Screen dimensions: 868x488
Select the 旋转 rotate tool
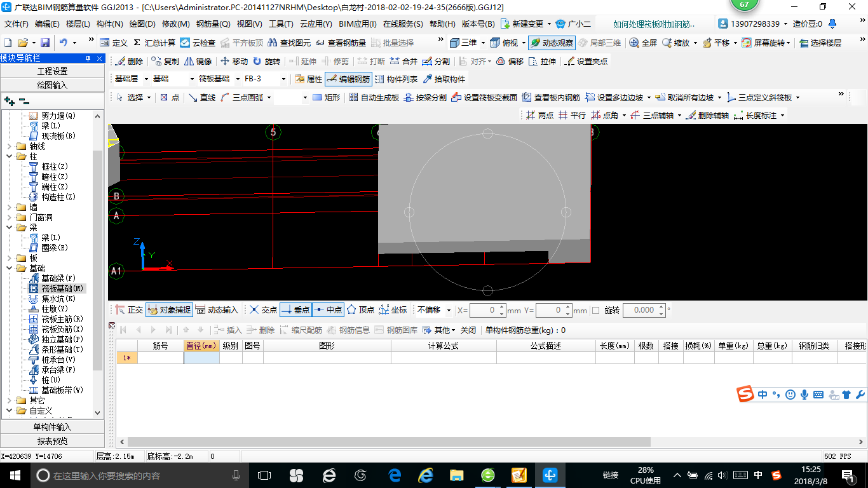(x=266, y=62)
